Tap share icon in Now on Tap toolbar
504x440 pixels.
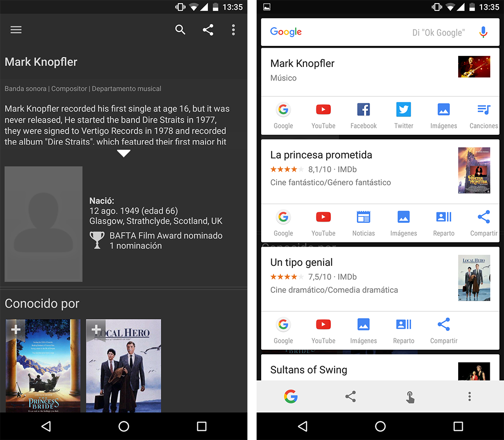tap(351, 396)
